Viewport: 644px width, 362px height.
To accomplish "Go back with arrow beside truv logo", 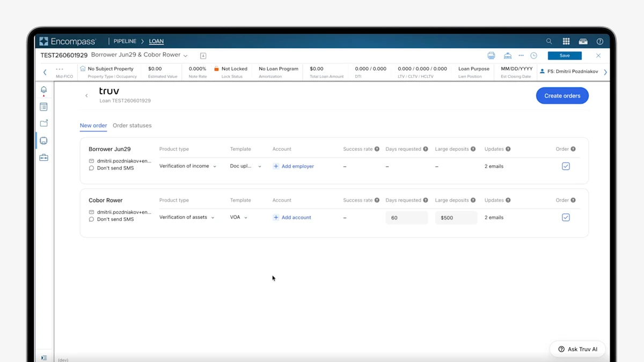I will click(86, 96).
